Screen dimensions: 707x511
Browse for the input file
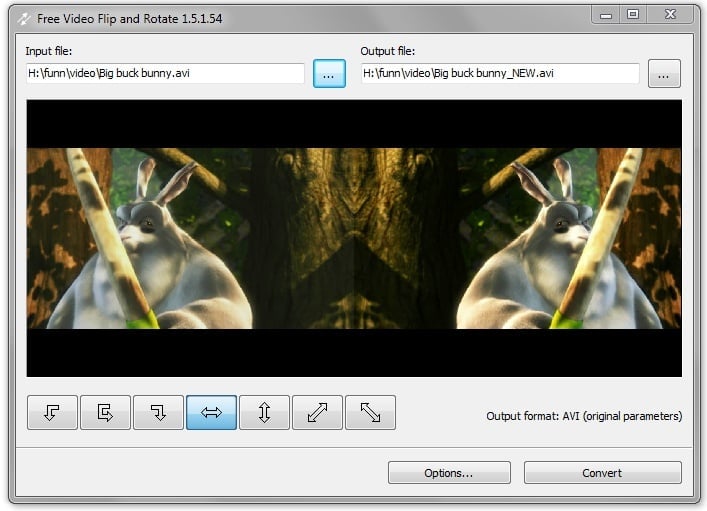[x=329, y=74]
